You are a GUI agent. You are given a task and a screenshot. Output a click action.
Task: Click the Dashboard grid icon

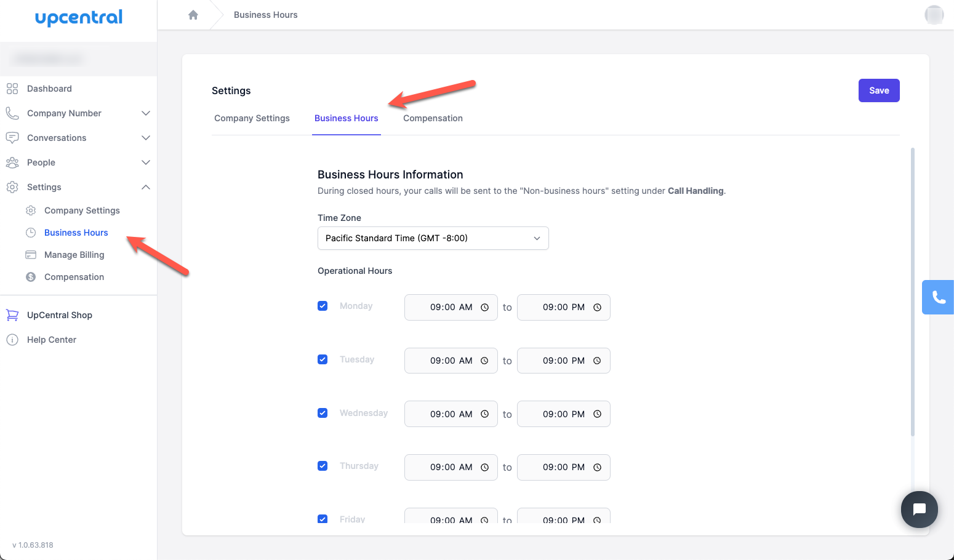tap(12, 89)
